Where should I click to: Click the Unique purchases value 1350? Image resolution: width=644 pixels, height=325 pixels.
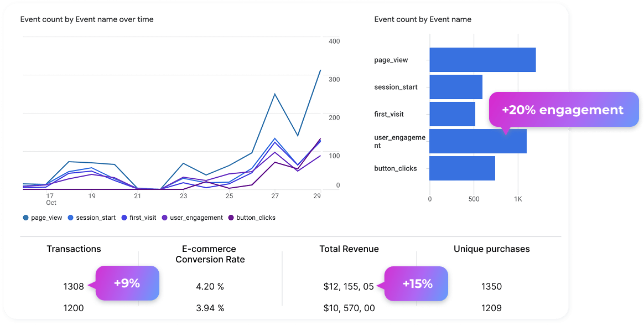[x=491, y=287]
